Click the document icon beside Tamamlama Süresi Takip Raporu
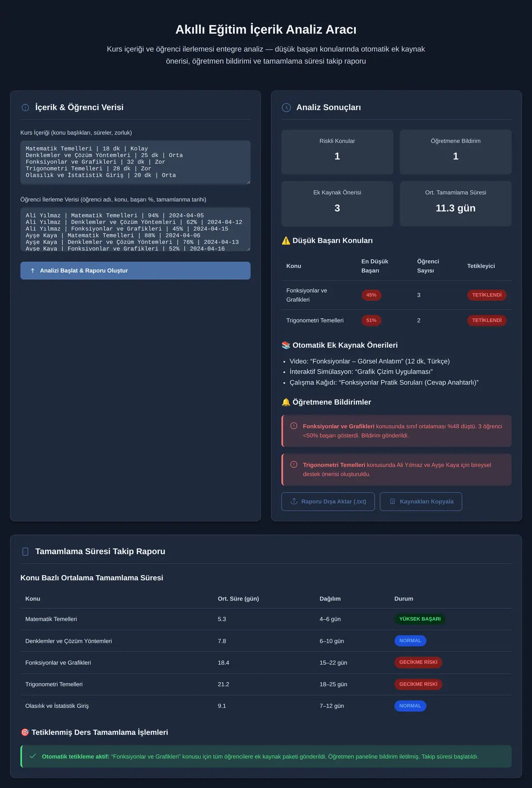 click(25, 552)
